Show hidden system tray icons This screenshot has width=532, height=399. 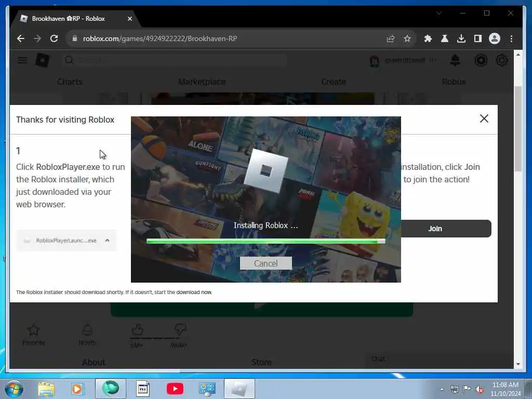(x=442, y=389)
